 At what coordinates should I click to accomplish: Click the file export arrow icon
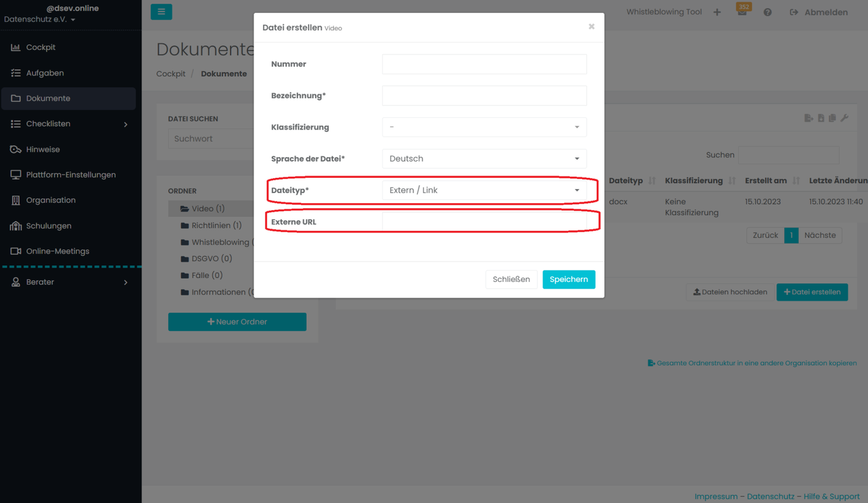(x=808, y=118)
